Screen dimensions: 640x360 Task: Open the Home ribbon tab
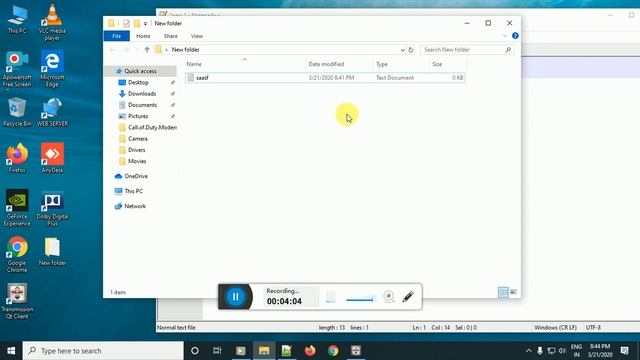(143, 36)
